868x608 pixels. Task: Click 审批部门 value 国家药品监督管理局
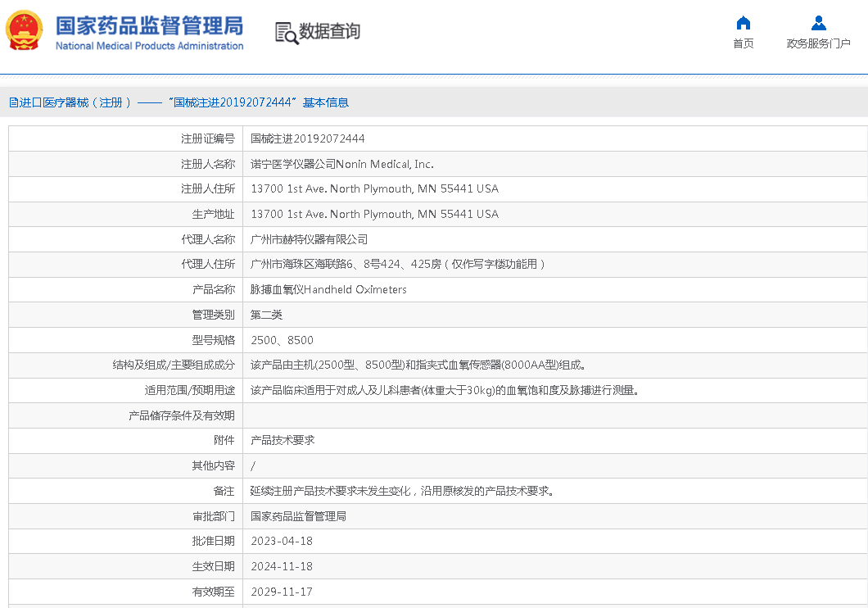298,516
